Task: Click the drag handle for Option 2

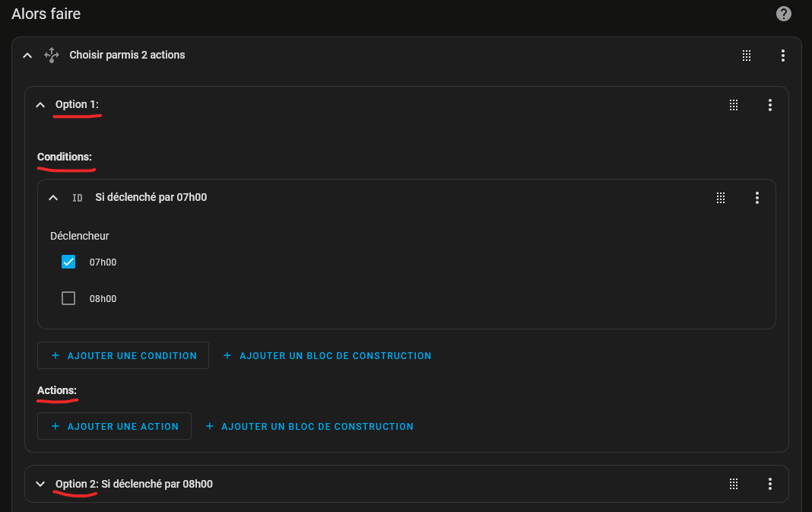Action: (x=734, y=484)
